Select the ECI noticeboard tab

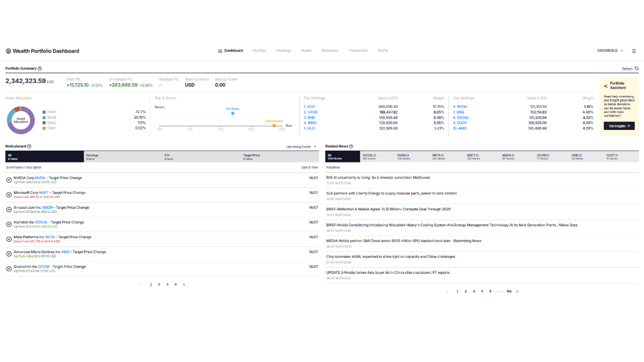(x=202, y=157)
